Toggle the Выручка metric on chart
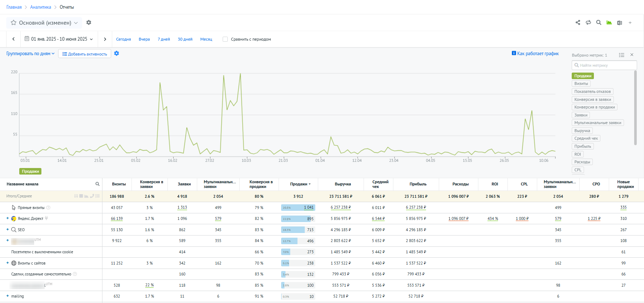The height and width of the screenshot is (303, 644). click(x=582, y=131)
